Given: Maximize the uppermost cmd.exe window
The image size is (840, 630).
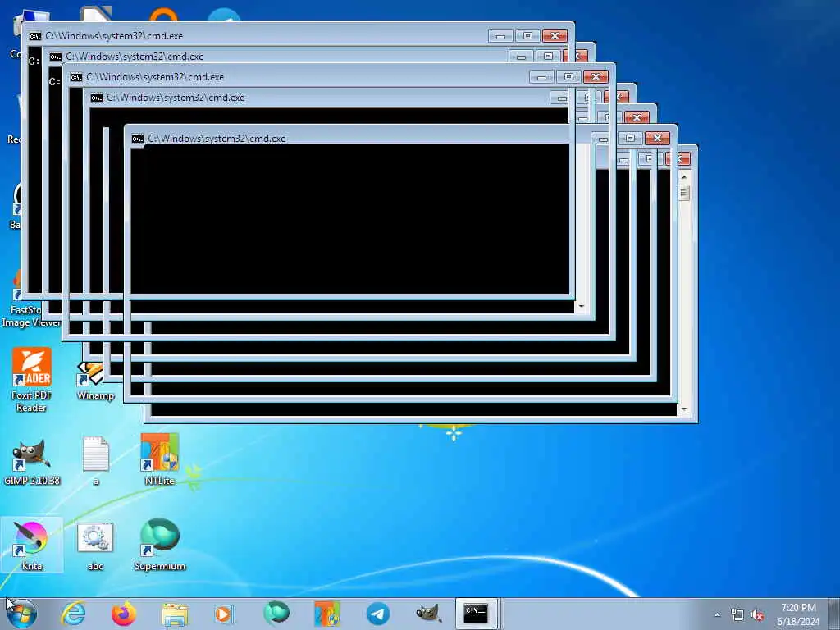Looking at the screenshot, I should point(527,36).
